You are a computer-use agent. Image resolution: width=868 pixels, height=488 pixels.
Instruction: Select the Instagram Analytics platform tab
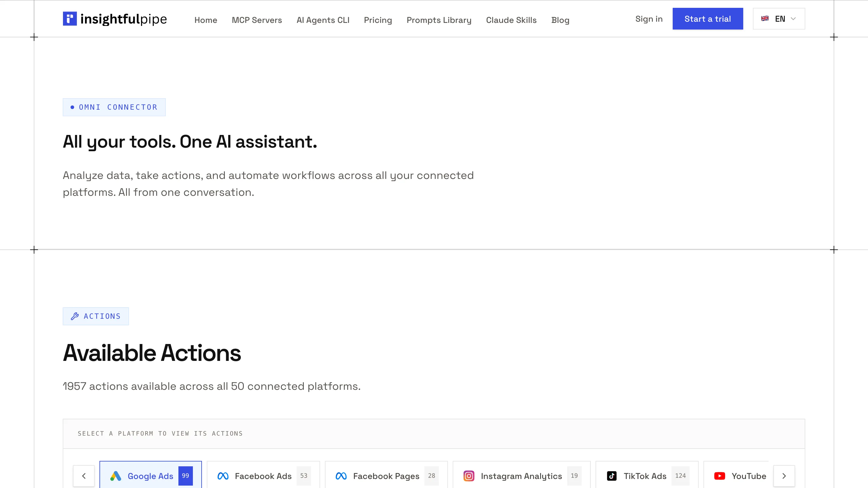click(x=522, y=475)
